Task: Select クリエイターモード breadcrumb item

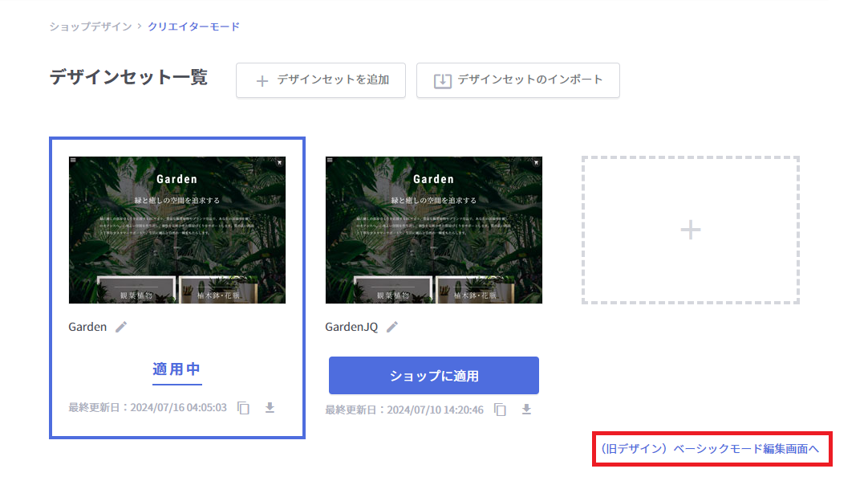Action: 193,26
